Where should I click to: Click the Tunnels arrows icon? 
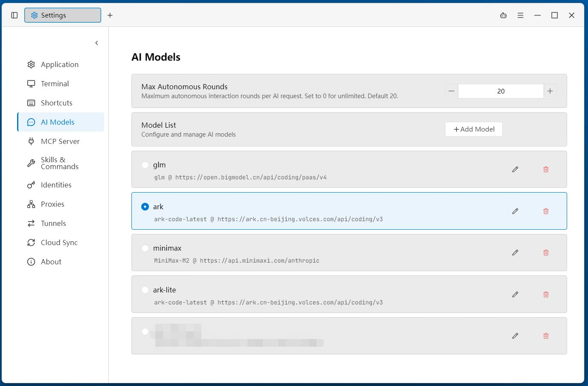pos(31,223)
